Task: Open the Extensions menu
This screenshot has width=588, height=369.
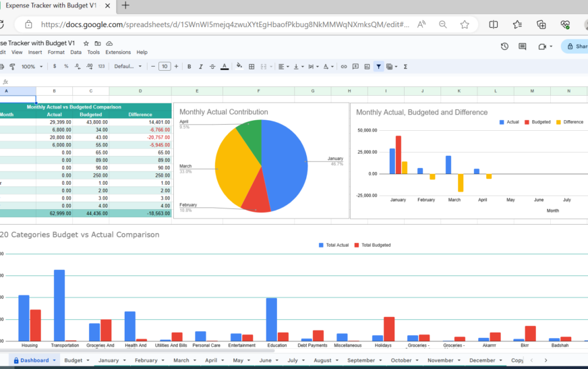Action: pos(118,52)
